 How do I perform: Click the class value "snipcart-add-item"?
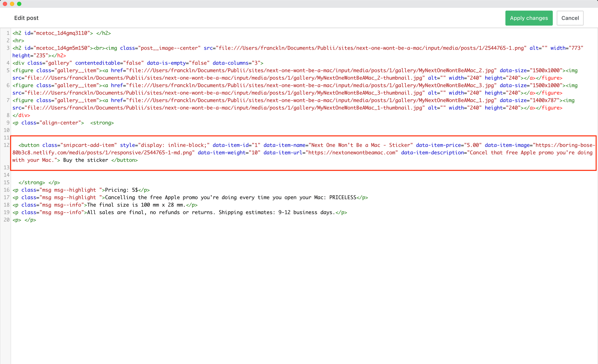[89, 145]
